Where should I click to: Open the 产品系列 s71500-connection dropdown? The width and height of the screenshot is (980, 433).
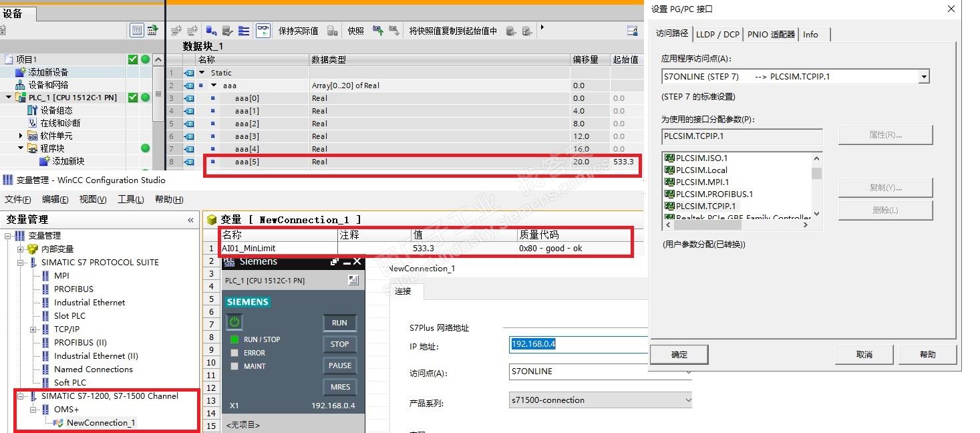pyautogui.click(x=688, y=400)
